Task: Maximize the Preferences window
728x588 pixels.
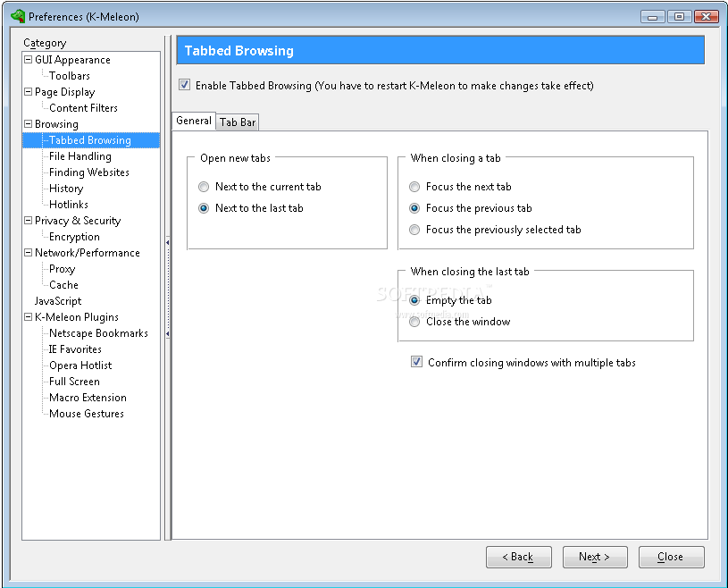Action: pos(679,17)
